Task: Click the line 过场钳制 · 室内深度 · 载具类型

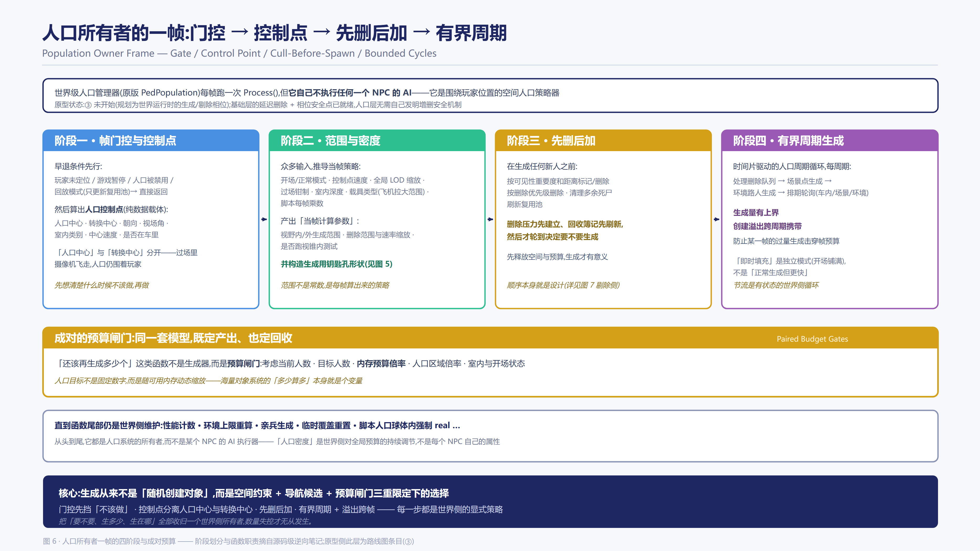Action: pos(355,192)
